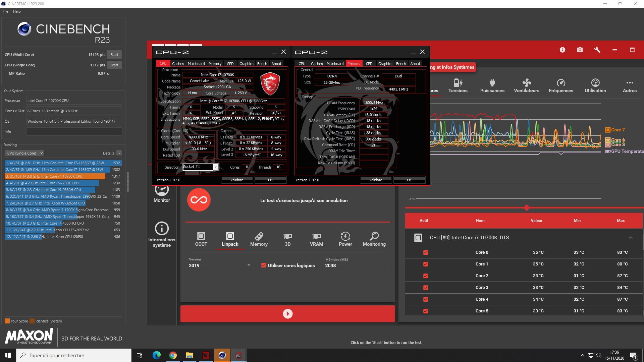Expand the Linpack Version 2019 dropdown
644x362 pixels.
point(249,265)
